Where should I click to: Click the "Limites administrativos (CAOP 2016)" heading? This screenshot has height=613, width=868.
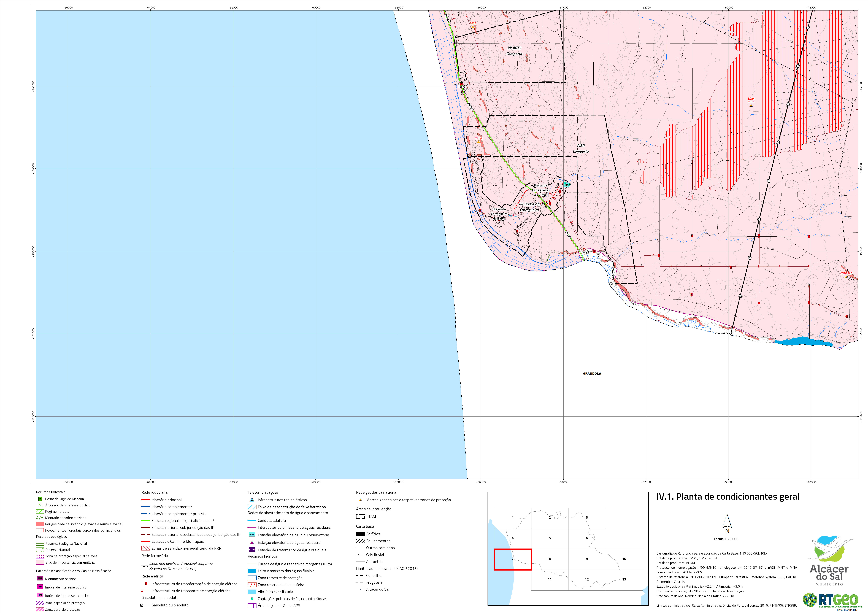pyautogui.click(x=387, y=568)
